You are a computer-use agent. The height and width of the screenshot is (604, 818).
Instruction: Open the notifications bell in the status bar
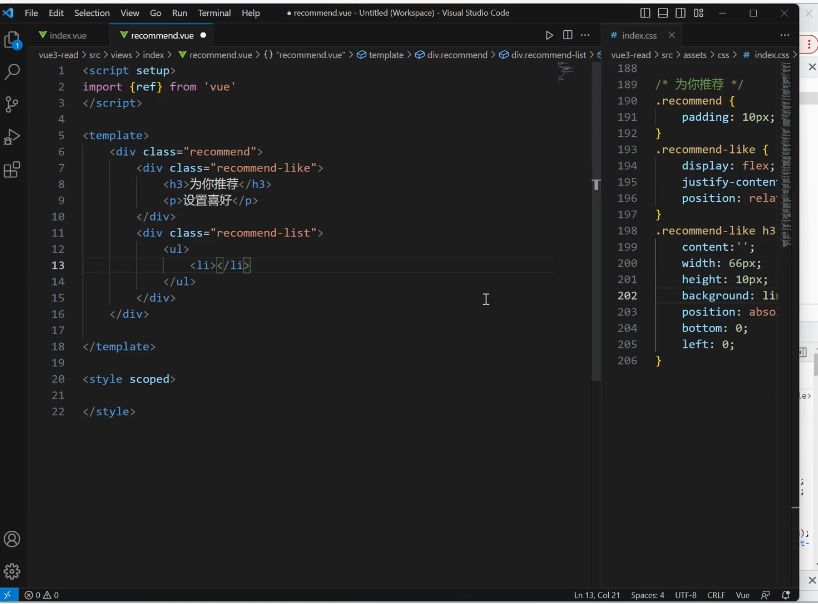point(786,595)
